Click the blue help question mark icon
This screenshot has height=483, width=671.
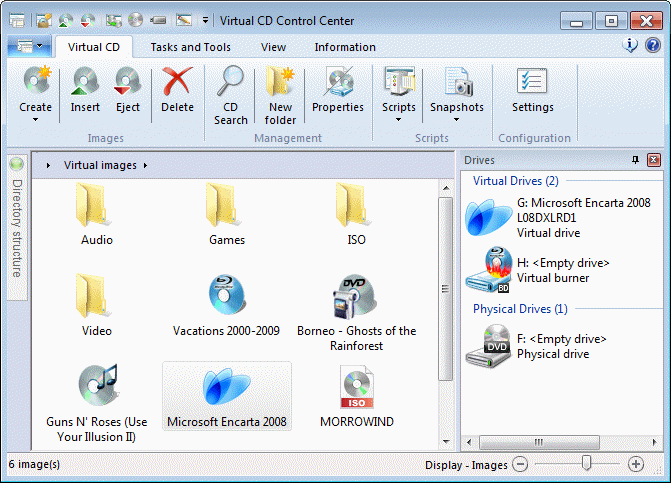pos(653,45)
